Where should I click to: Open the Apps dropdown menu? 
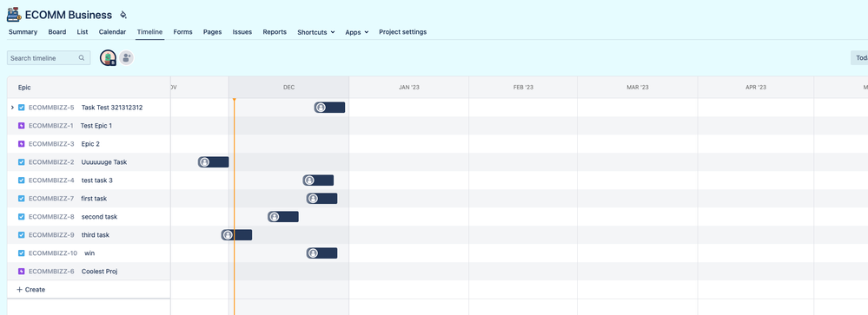click(x=357, y=32)
